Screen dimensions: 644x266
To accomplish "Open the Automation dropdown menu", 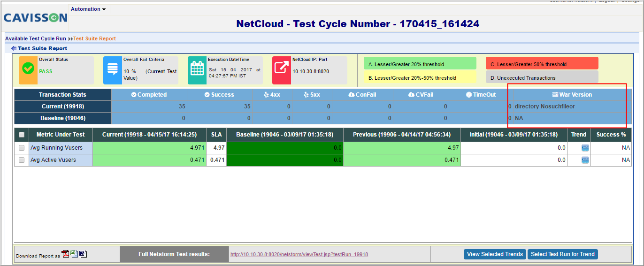I will 88,9.
